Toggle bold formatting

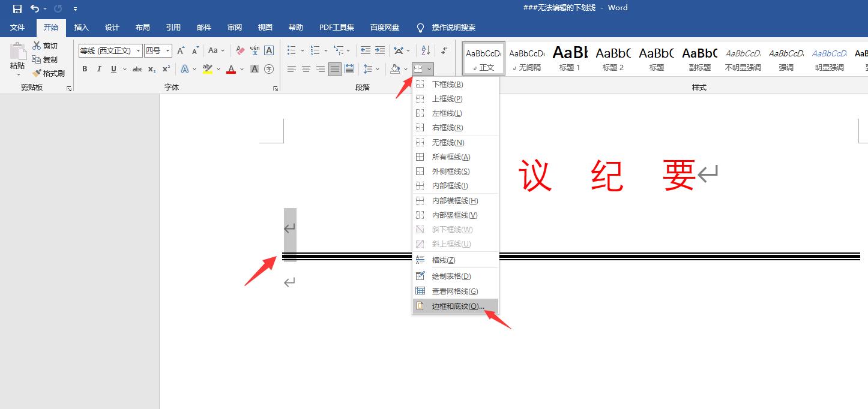84,69
